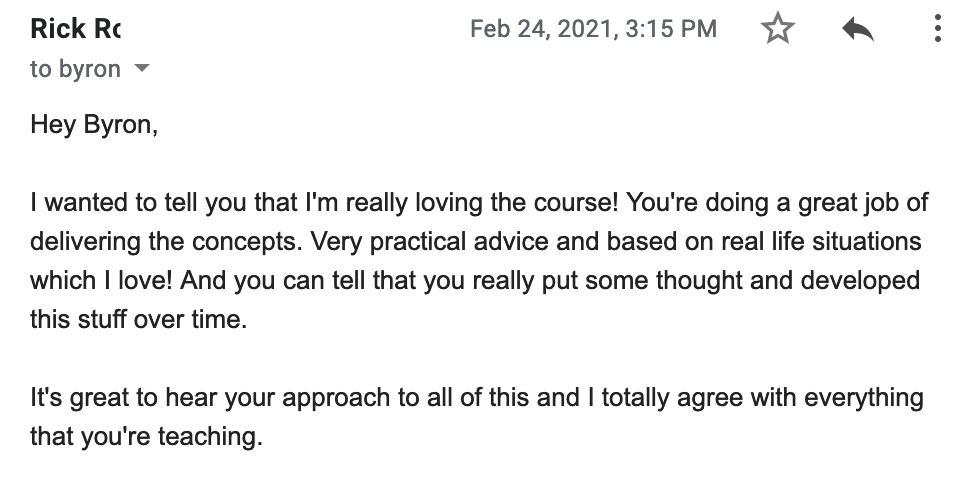
Task: Click the 'Hey Byron,' greeting line
Action: coord(94,125)
